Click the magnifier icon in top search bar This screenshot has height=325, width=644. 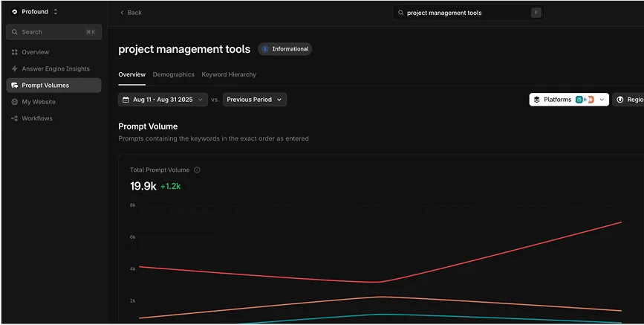click(401, 13)
